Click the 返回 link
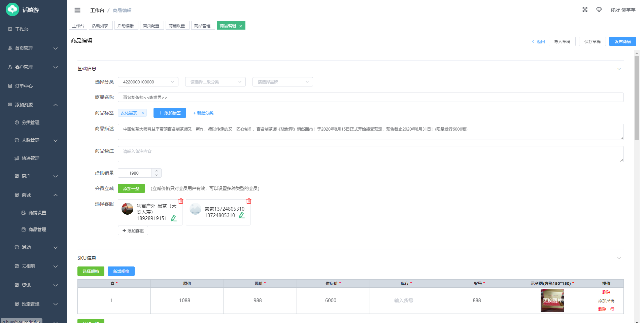644x323 pixels. pos(538,41)
